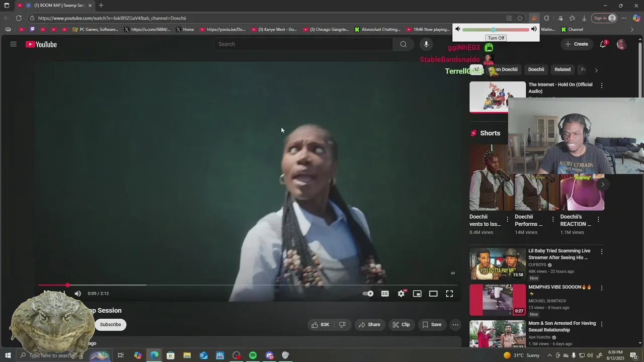
Task: Toggle video autoplay switch
Action: pos(368,294)
